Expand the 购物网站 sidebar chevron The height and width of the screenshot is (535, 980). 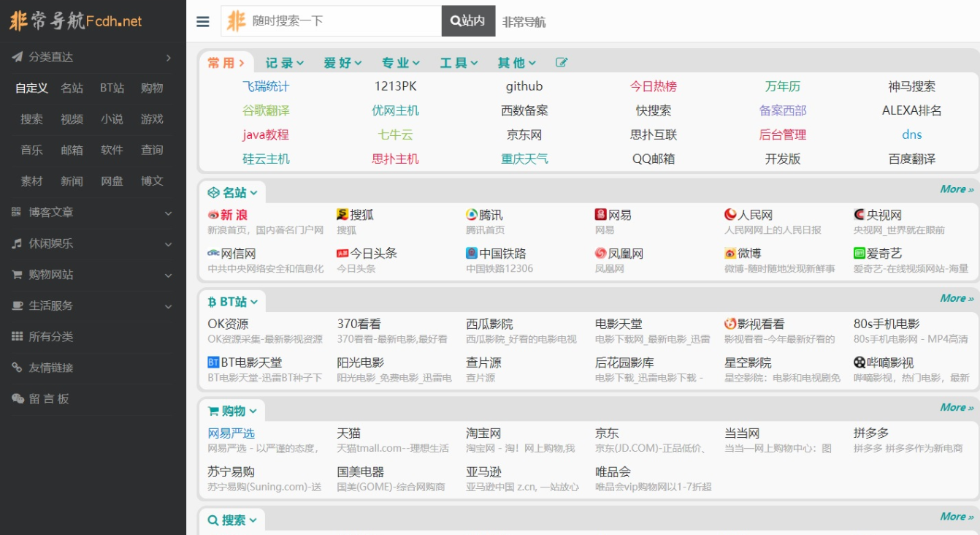tap(169, 276)
